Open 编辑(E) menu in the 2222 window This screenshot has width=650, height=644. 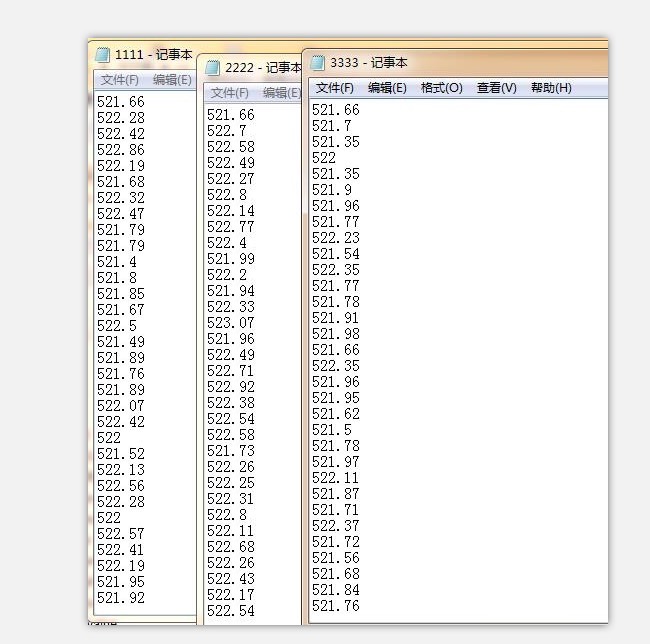[282, 93]
